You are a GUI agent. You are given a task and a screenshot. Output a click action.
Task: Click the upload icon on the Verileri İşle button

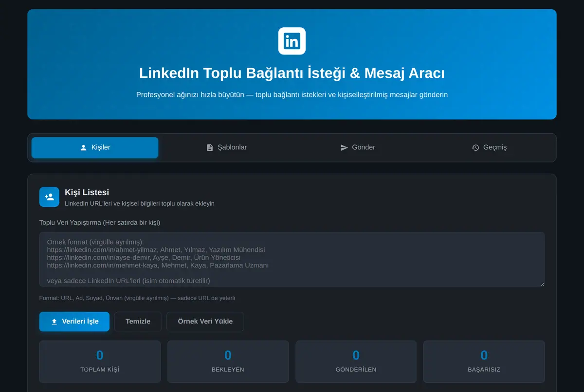click(54, 321)
